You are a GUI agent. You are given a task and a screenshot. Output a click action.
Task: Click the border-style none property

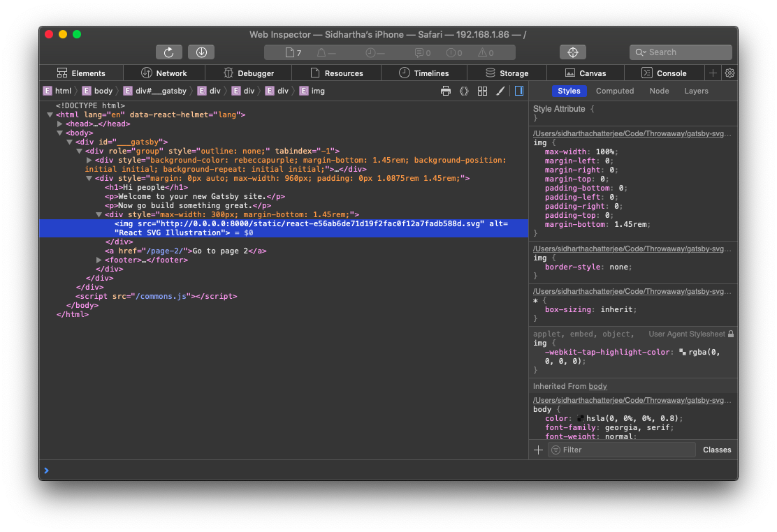point(588,267)
